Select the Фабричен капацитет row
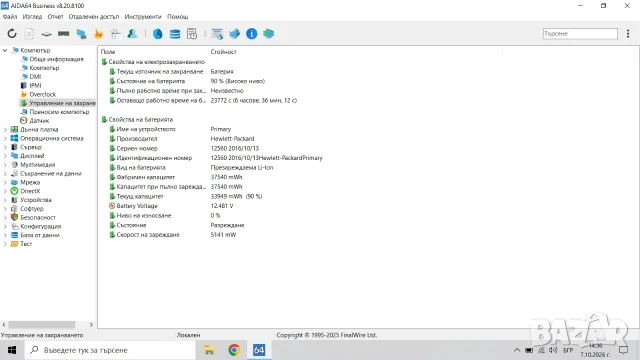This screenshot has height=360, width=640. point(145,177)
